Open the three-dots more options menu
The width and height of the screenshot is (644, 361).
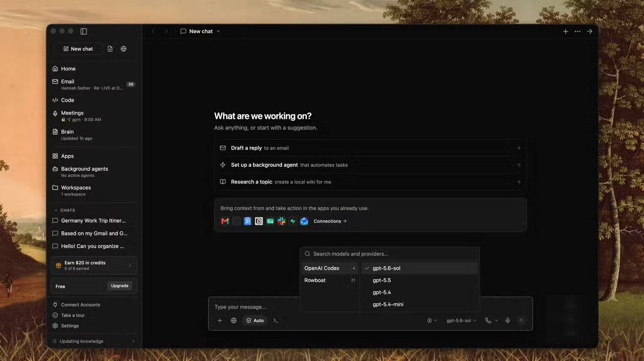577,31
